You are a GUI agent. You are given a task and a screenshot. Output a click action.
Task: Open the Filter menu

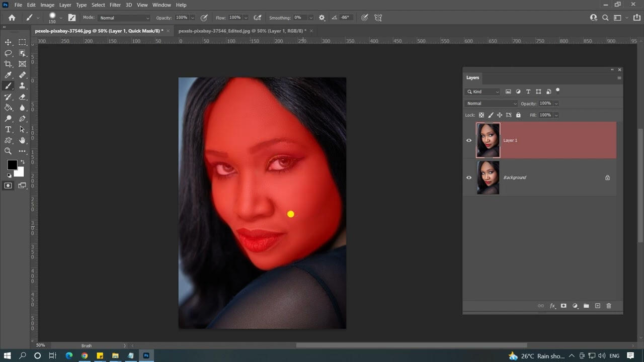(x=115, y=5)
